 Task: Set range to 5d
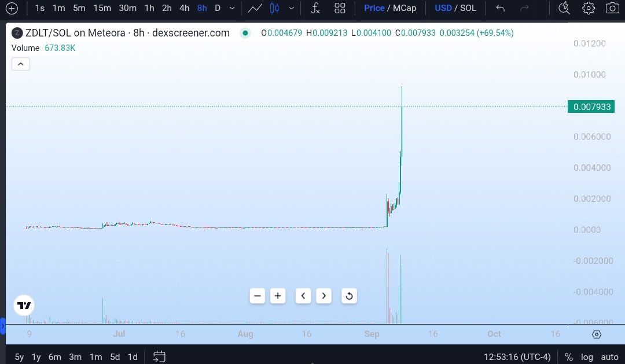115,357
